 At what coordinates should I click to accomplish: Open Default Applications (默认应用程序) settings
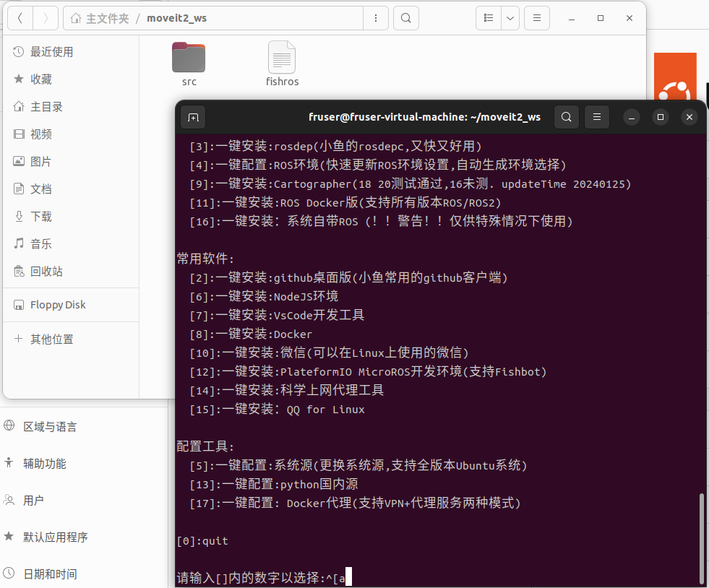(x=84, y=537)
